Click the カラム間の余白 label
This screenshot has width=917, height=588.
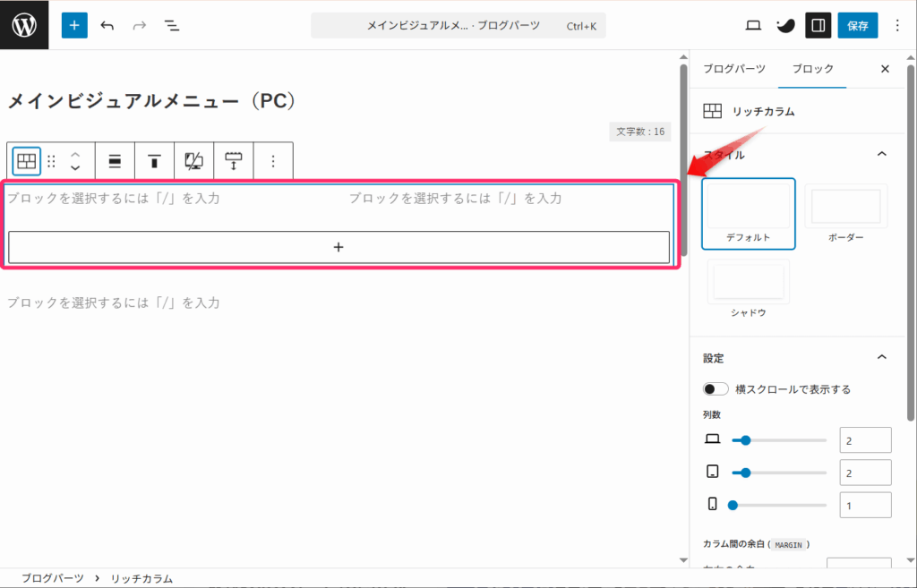tap(734, 544)
